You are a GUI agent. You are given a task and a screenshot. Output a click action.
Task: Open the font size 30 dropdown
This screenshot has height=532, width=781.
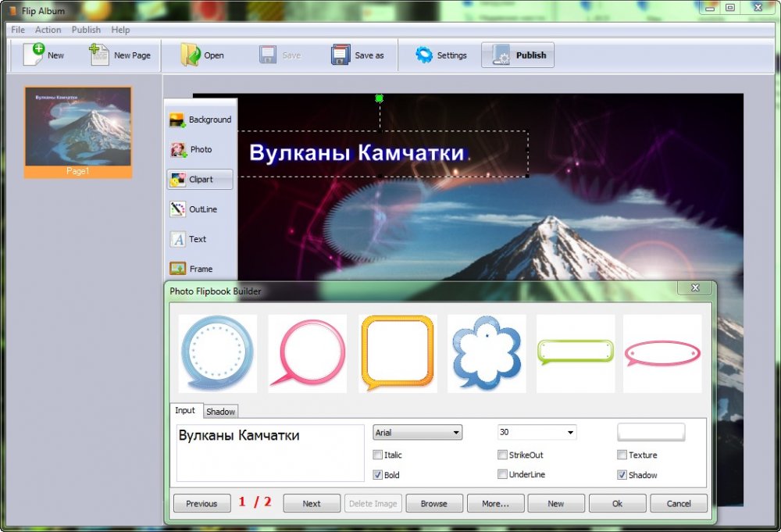tap(571, 433)
